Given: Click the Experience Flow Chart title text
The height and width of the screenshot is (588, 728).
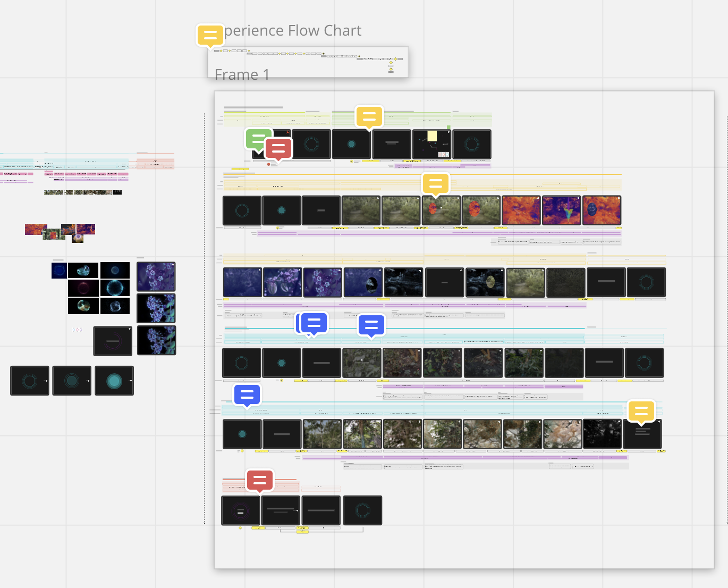Looking at the screenshot, I should click(292, 30).
